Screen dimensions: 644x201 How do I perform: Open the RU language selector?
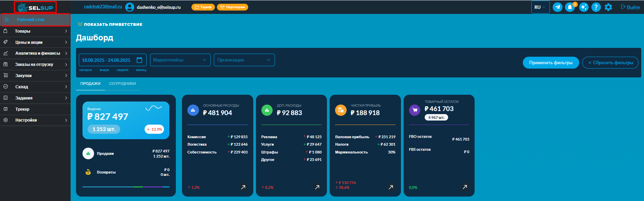pyautogui.click(x=540, y=7)
